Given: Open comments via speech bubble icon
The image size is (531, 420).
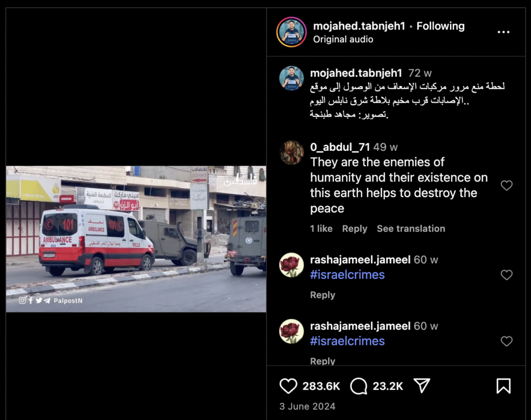Looking at the screenshot, I should (x=359, y=386).
